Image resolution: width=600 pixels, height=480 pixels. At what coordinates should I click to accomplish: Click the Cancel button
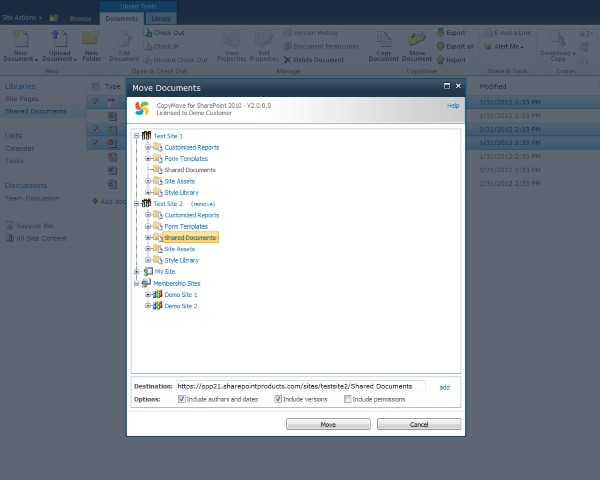coord(419,424)
